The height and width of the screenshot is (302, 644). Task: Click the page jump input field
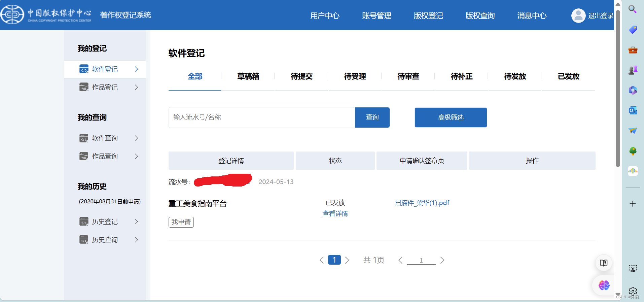[x=421, y=260]
